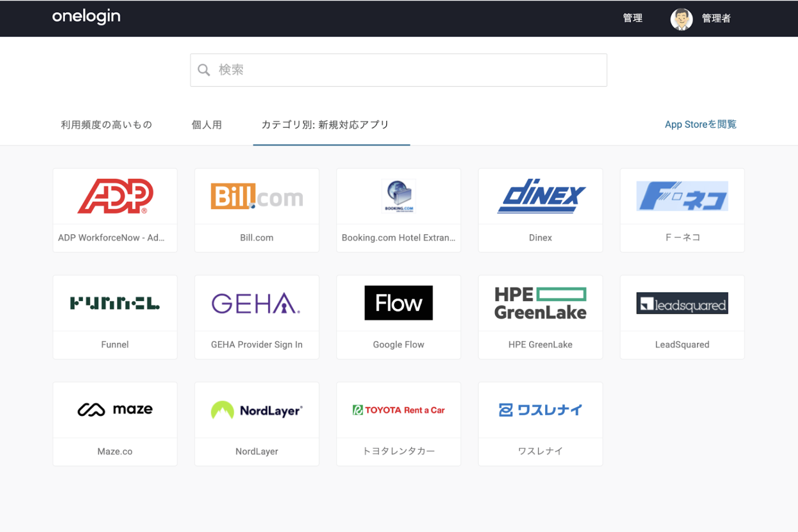The width and height of the screenshot is (798, 532).
Task: Switch to the 利用頻度の高いもの tab
Action: point(106,125)
